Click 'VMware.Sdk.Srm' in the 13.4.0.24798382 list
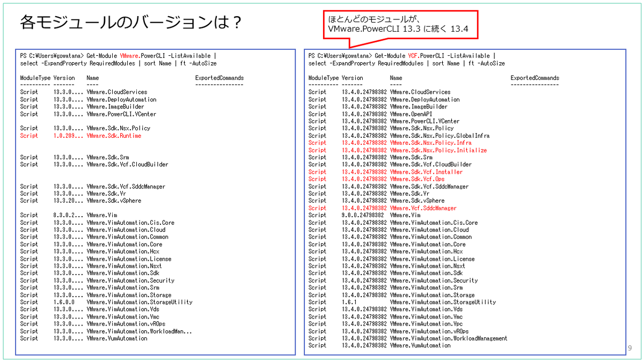 (411, 157)
